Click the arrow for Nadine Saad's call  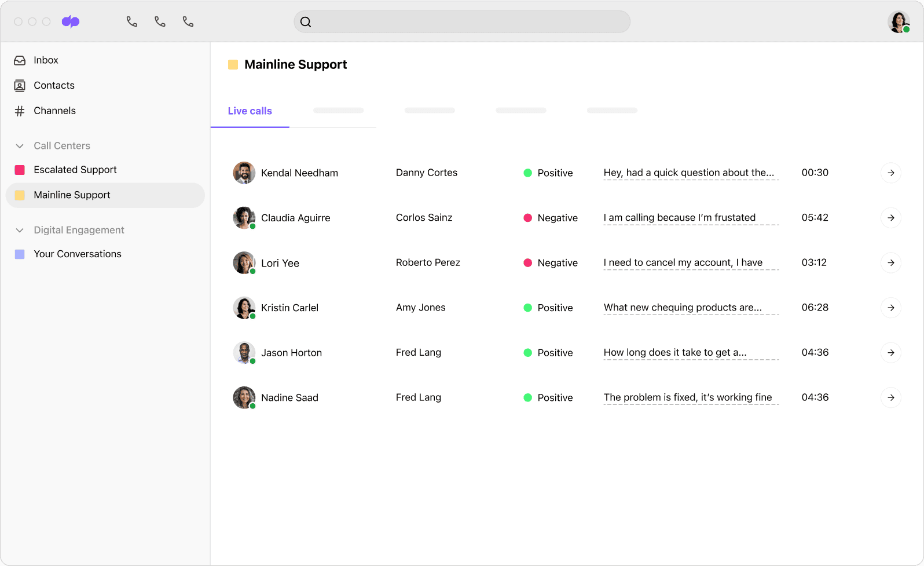tap(890, 397)
